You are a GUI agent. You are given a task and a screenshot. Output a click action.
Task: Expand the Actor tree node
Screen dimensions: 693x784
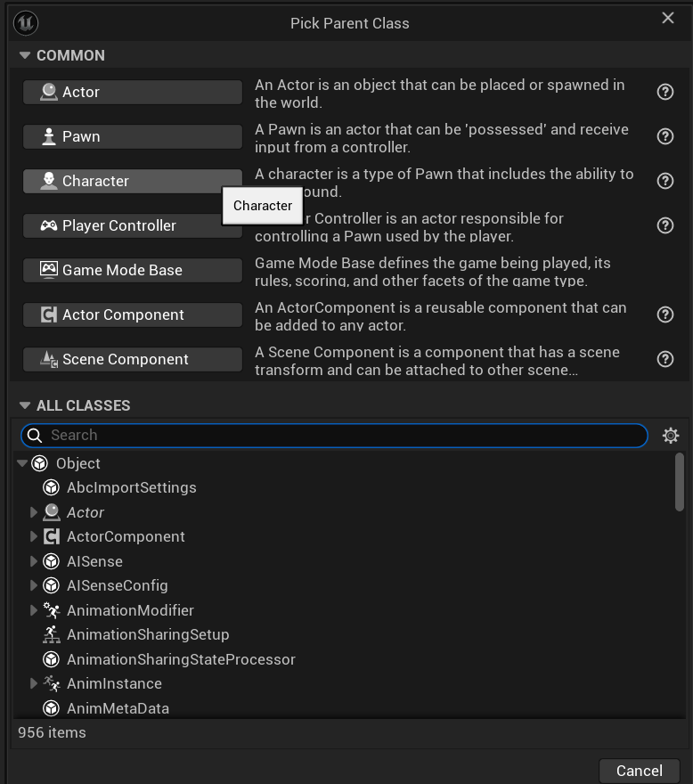tap(34, 512)
